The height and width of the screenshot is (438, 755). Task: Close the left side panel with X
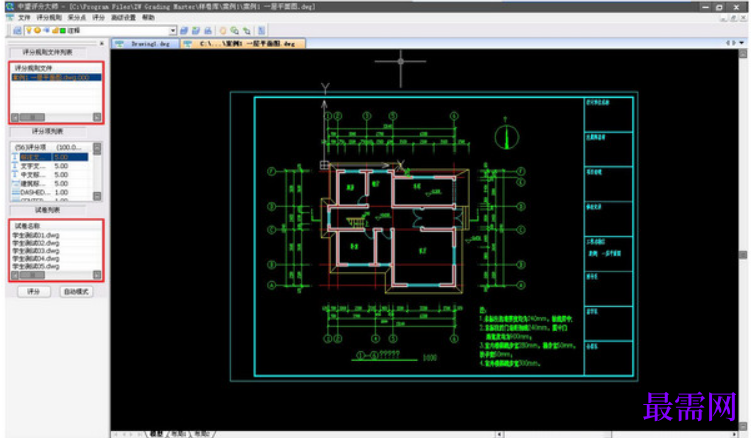tap(102, 43)
